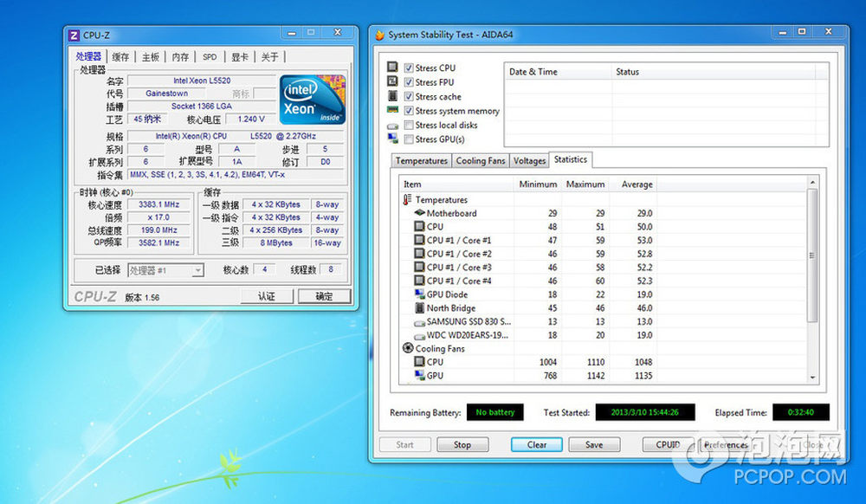Image resolution: width=866 pixels, height=504 pixels.
Task: Open the 关于 tab in CPU-Z
Action: pyautogui.click(x=269, y=57)
